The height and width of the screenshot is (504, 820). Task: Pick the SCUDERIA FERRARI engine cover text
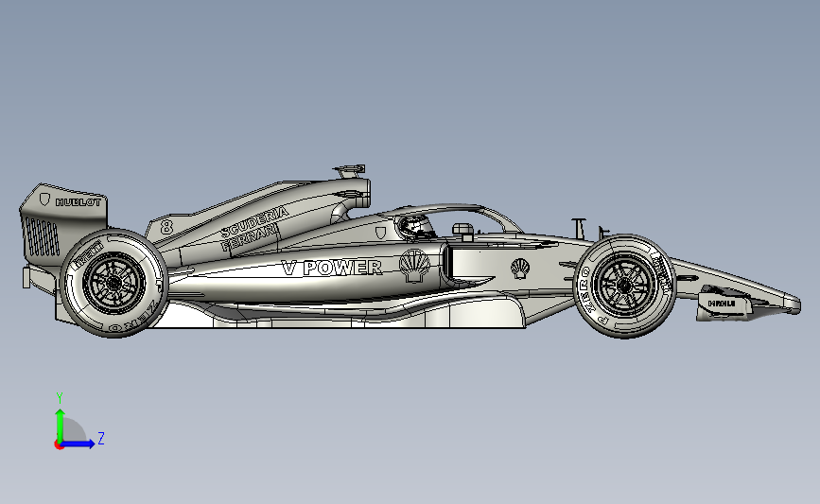[x=254, y=229]
